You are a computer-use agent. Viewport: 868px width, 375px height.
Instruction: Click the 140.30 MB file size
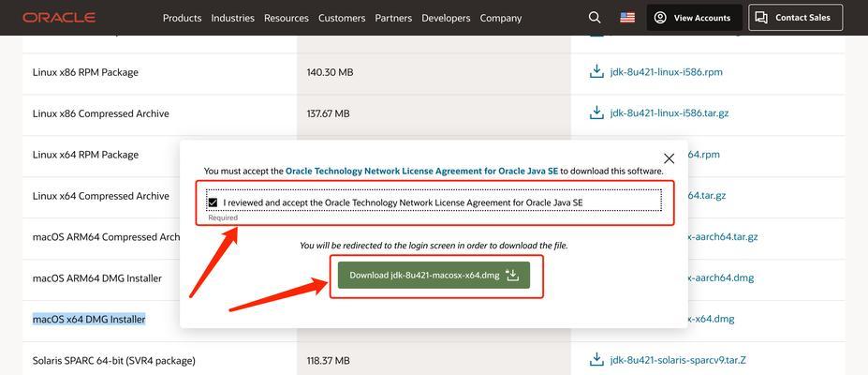click(330, 72)
